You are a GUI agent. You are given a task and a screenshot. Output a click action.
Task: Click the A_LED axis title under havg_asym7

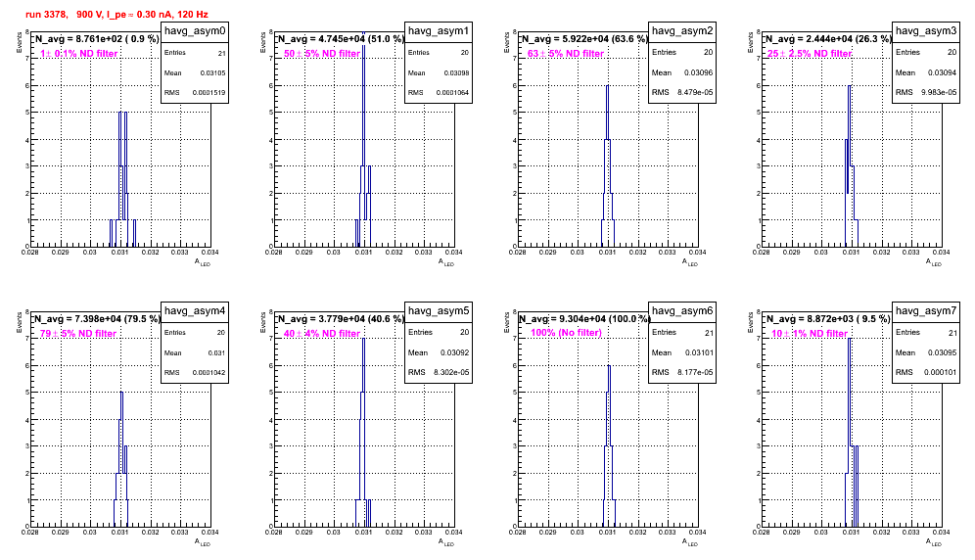[934, 542]
